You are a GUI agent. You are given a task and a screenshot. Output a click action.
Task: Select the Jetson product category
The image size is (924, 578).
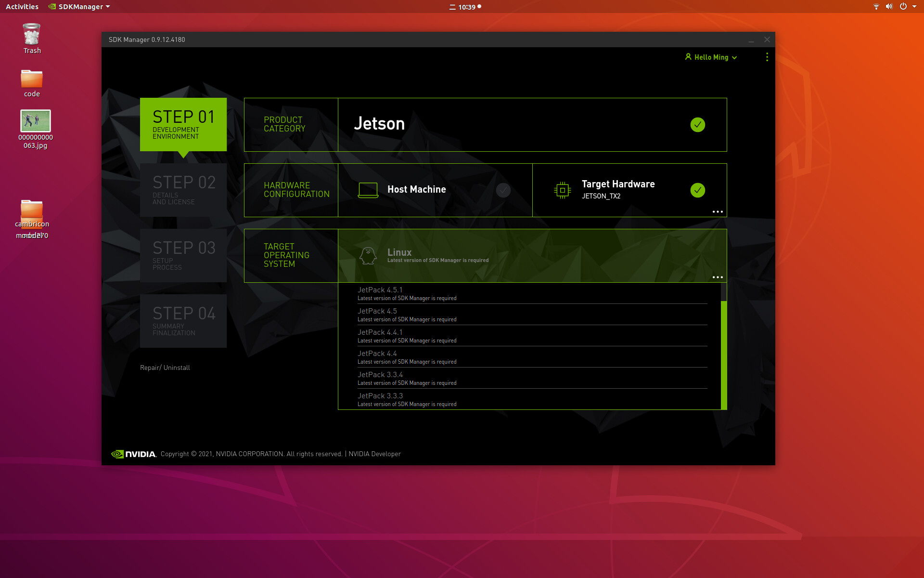(x=532, y=125)
